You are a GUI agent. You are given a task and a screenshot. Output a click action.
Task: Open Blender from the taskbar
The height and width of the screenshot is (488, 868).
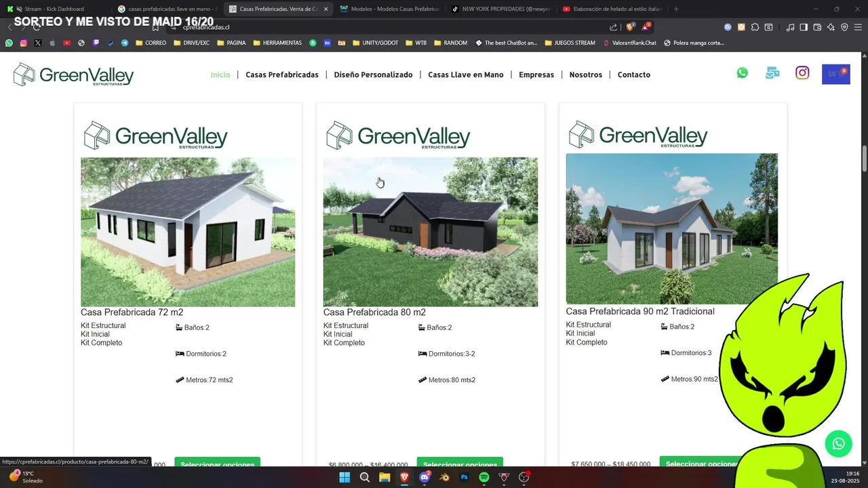point(444,477)
